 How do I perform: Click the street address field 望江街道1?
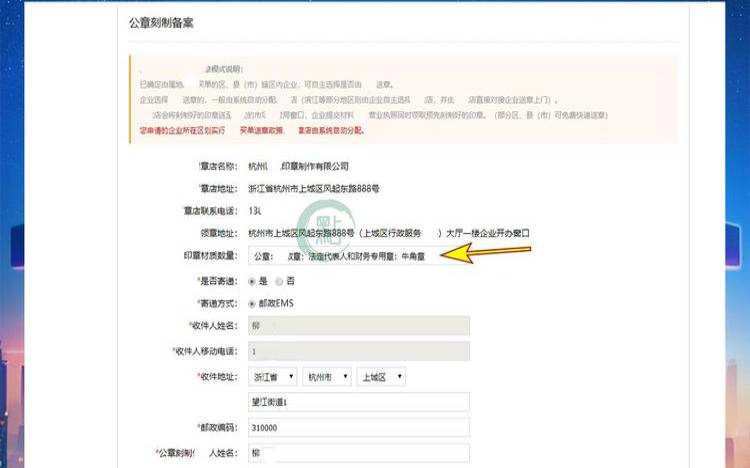359,402
